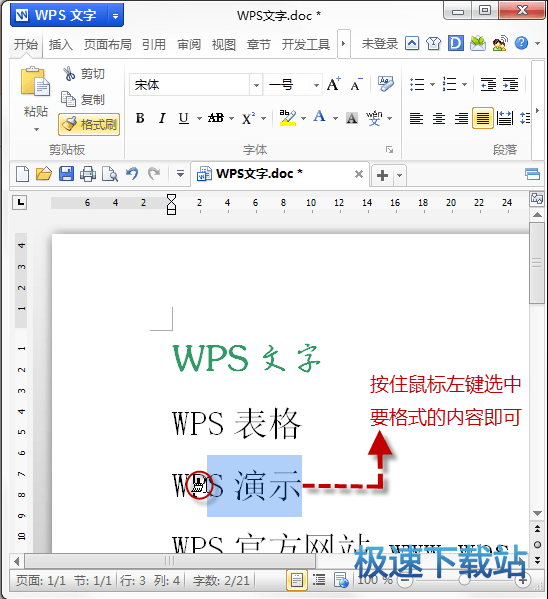Open font name dropdown showing 宋体
This screenshot has width=548, height=599.
[x=256, y=85]
